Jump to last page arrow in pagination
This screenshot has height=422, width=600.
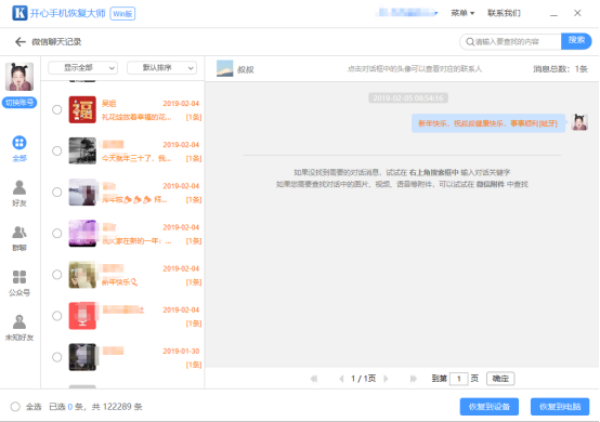point(413,379)
